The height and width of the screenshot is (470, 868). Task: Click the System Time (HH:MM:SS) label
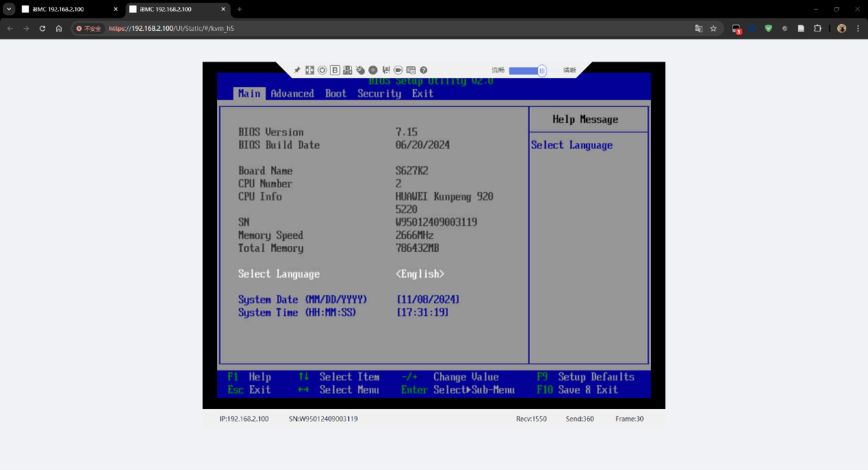298,313
